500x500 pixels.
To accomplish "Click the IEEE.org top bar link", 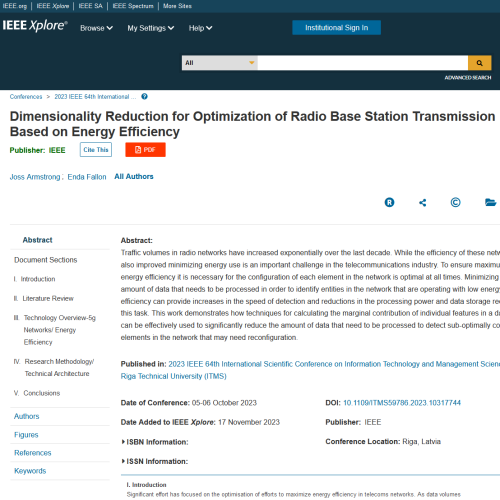I will point(15,6).
